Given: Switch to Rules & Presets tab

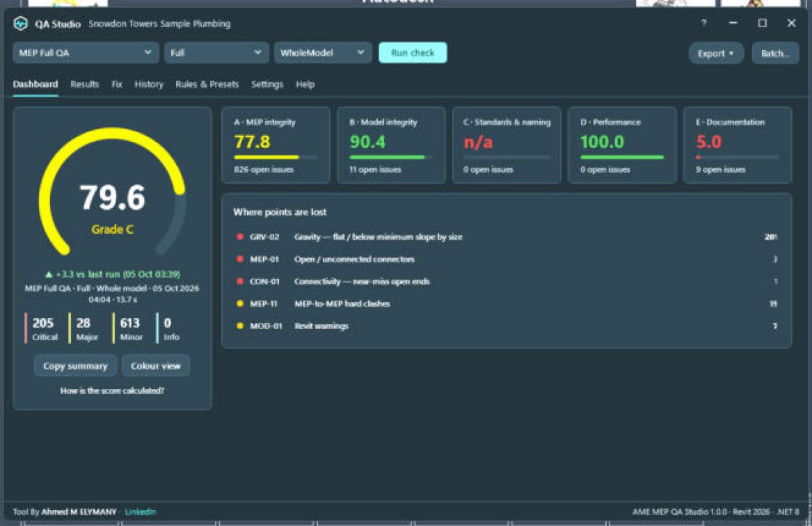Looking at the screenshot, I should coord(207,84).
